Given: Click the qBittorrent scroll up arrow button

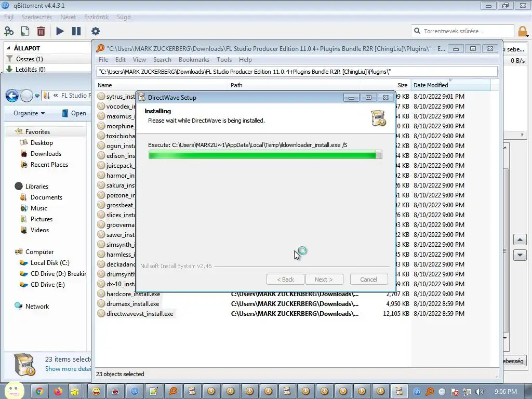Looking at the screenshot, I should click(x=520, y=240).
